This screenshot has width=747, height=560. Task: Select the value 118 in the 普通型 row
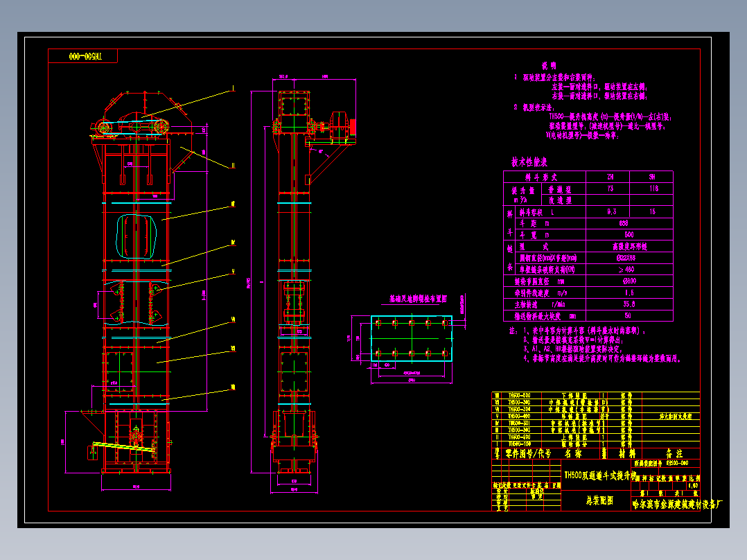(653, 189)
